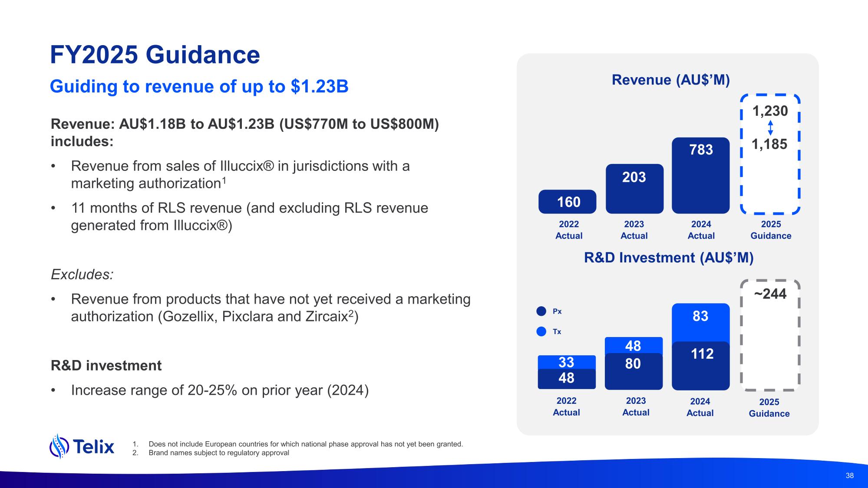
Task: Click the slide page number 38
Action: 849,475
